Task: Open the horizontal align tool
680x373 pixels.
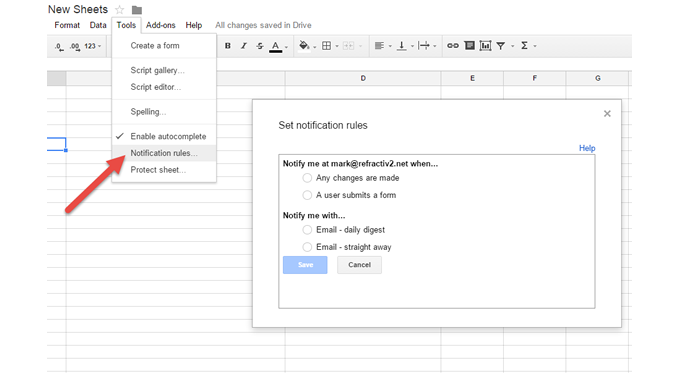Action: tap(379, 46)
